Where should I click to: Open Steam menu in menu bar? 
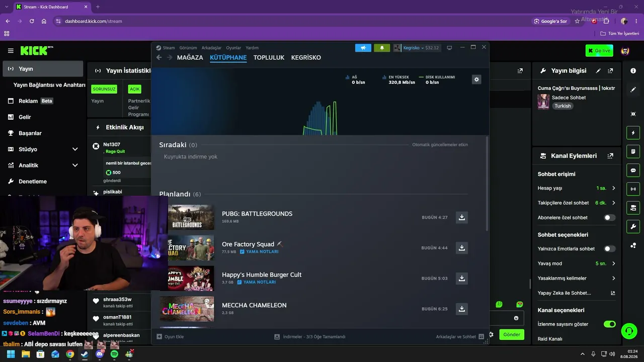coord(169,48)
